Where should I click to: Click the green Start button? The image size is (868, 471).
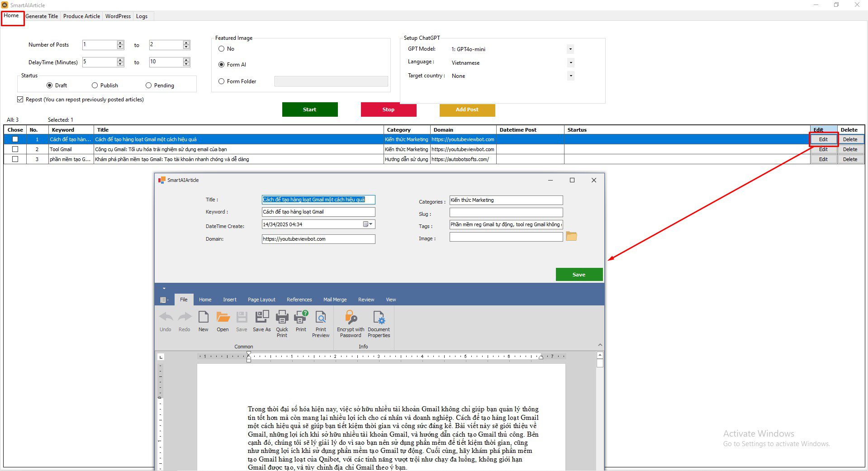click(310, 109)
